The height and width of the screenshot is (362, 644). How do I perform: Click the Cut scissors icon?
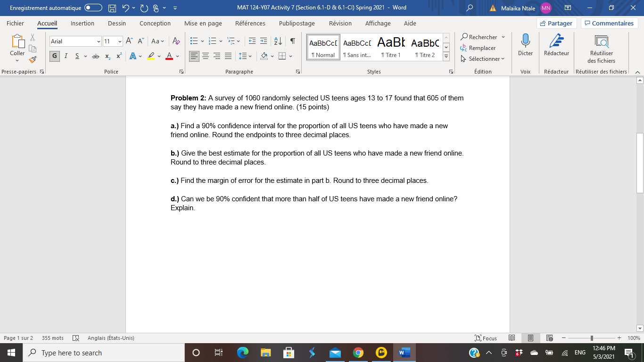[x=33, y=38]
